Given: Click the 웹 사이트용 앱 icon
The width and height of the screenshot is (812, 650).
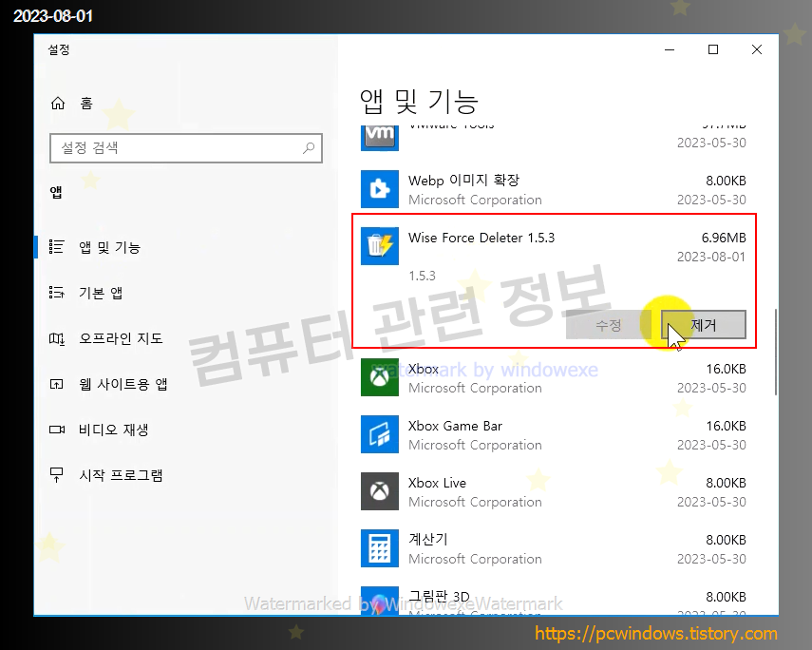Looking at the screenshot, I should (56, 384).
